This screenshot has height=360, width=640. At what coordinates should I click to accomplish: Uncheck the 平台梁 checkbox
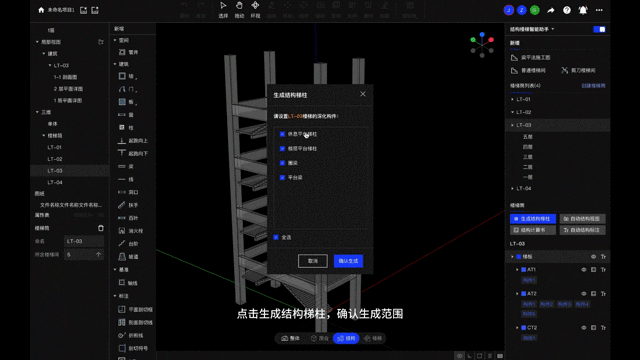282,178
